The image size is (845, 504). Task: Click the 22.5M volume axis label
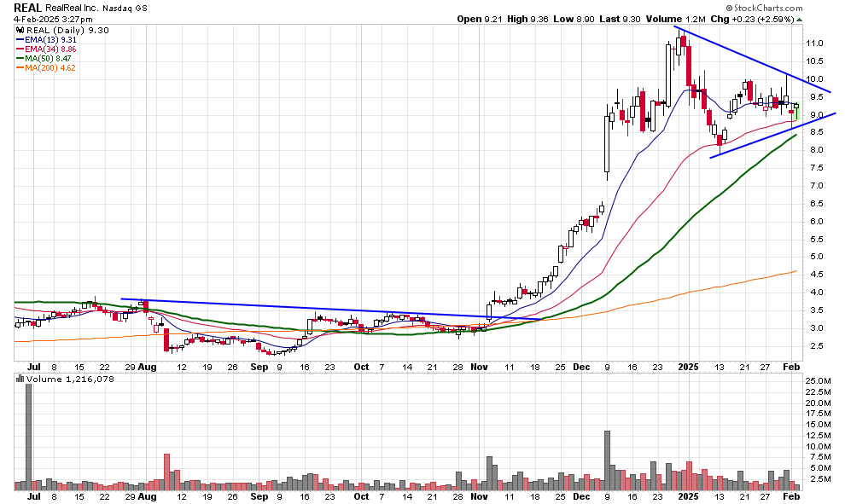[818, 392]
